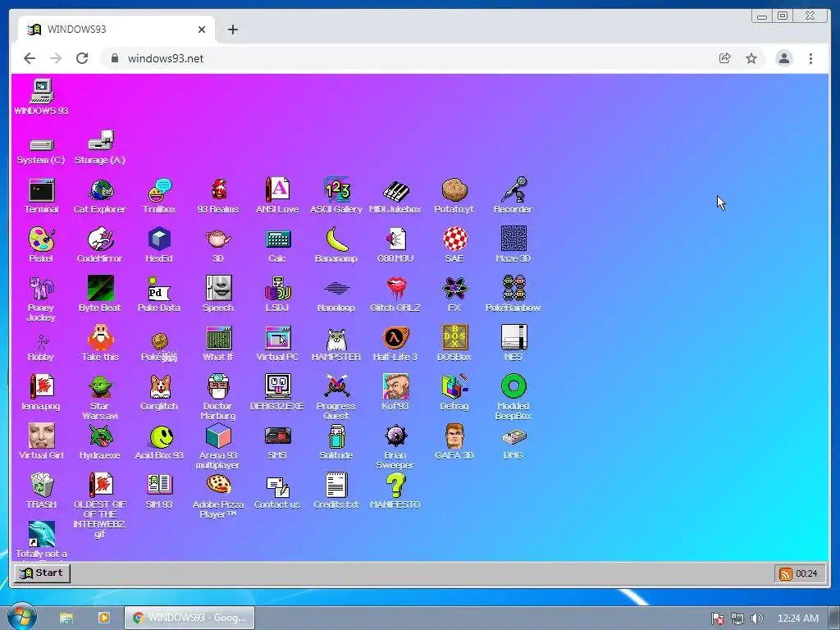Launch Doctor Marburg icon
840x630 pixels.
click(218, 387)
